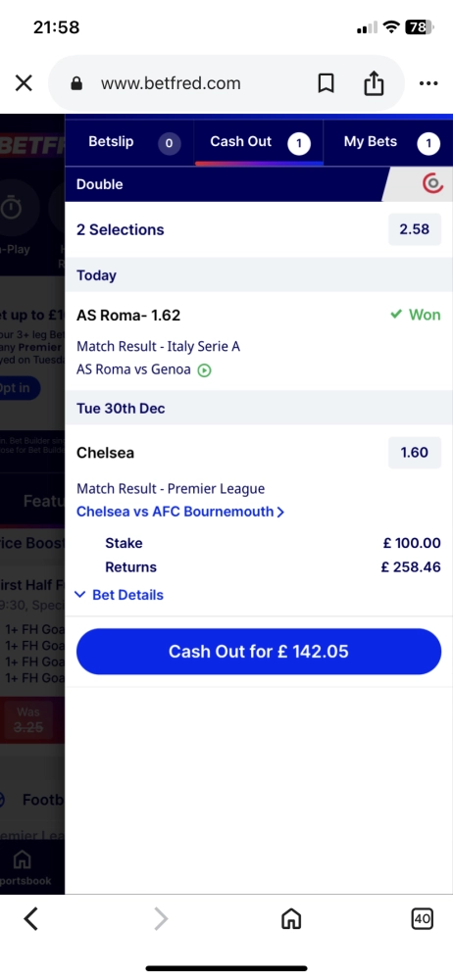Viewport: 453px width, 980px height.
Task: Open the tabs counter showing 40
Action: click(x=423, y=919)
